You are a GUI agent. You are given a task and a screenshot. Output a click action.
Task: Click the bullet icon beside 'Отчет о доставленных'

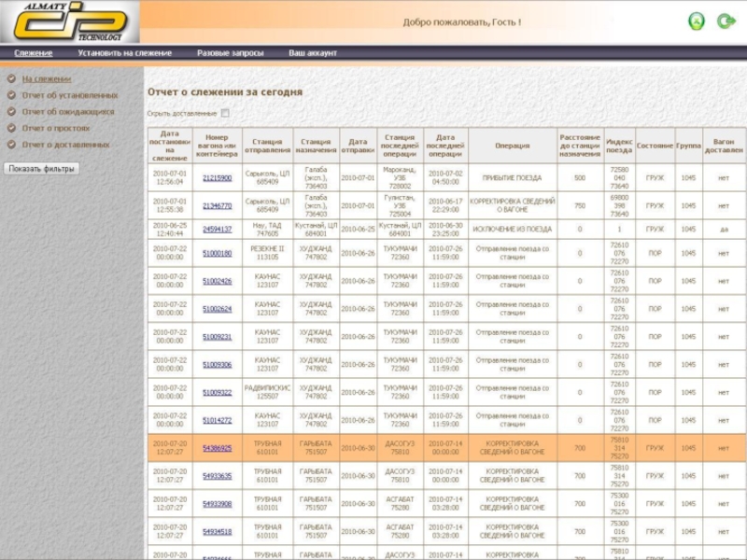[10, 145]
